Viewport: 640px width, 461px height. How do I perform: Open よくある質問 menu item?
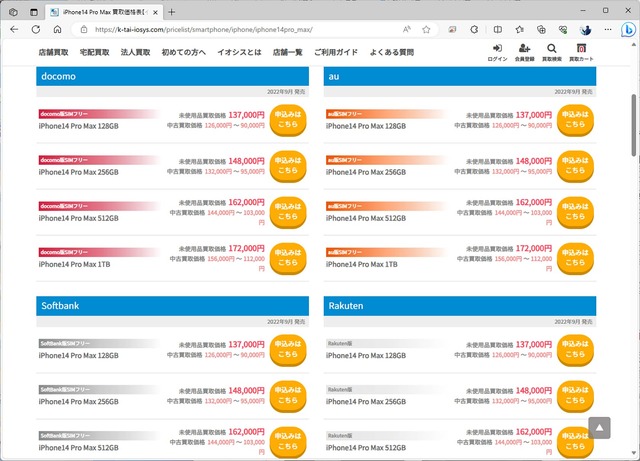pyautogui.click(x=392, y=52)
